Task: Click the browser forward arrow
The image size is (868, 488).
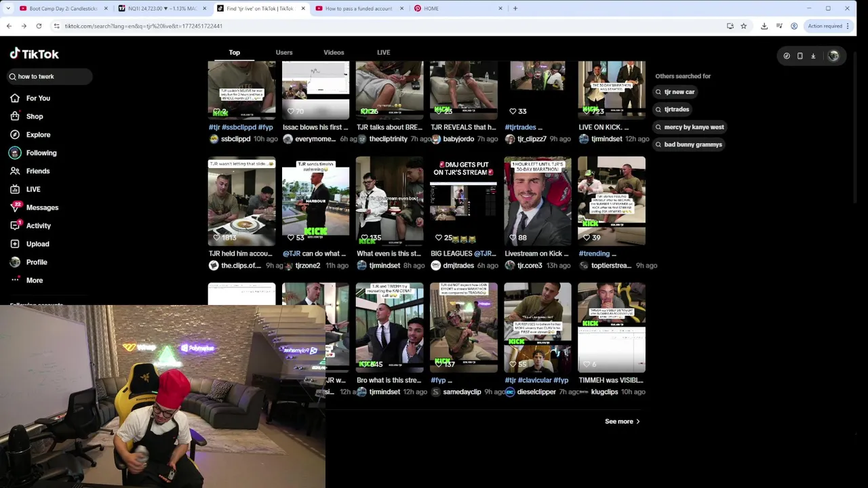Action: click(x=24, y=26)
